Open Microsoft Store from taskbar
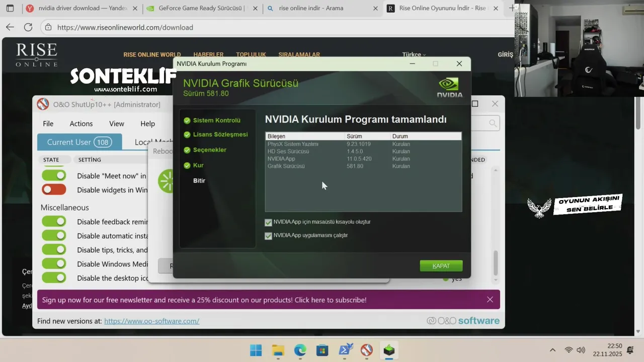The image size is (644, 362). pos(322,350)
